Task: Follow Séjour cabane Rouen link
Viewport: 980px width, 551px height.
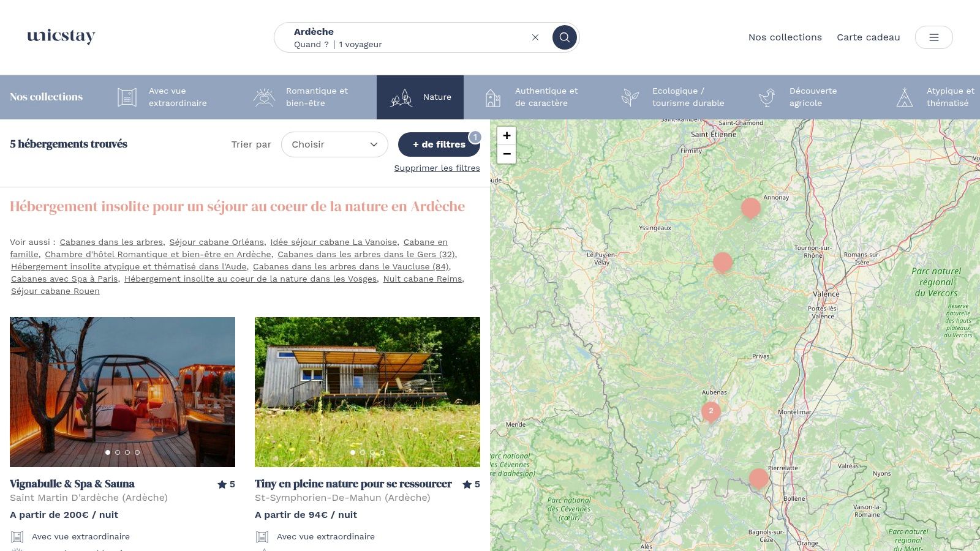Action: pyautogui.click(x=55, y=291)
